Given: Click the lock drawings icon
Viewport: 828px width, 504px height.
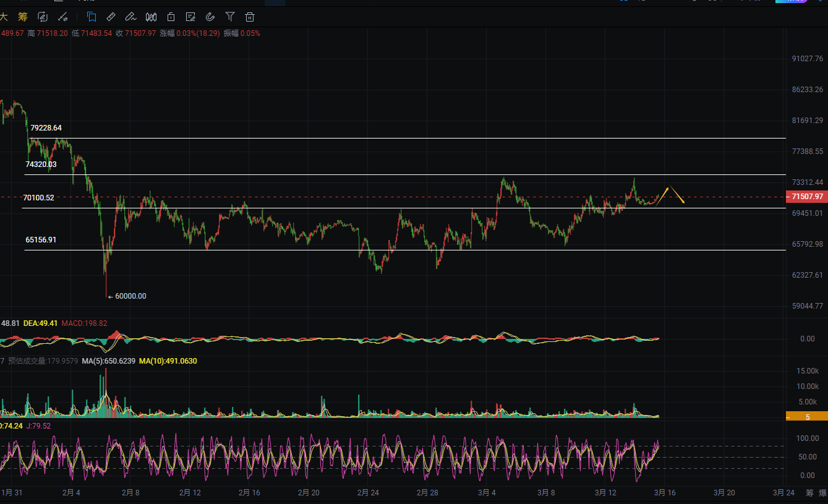Looking at the screenshot, I should click(171, 17).
